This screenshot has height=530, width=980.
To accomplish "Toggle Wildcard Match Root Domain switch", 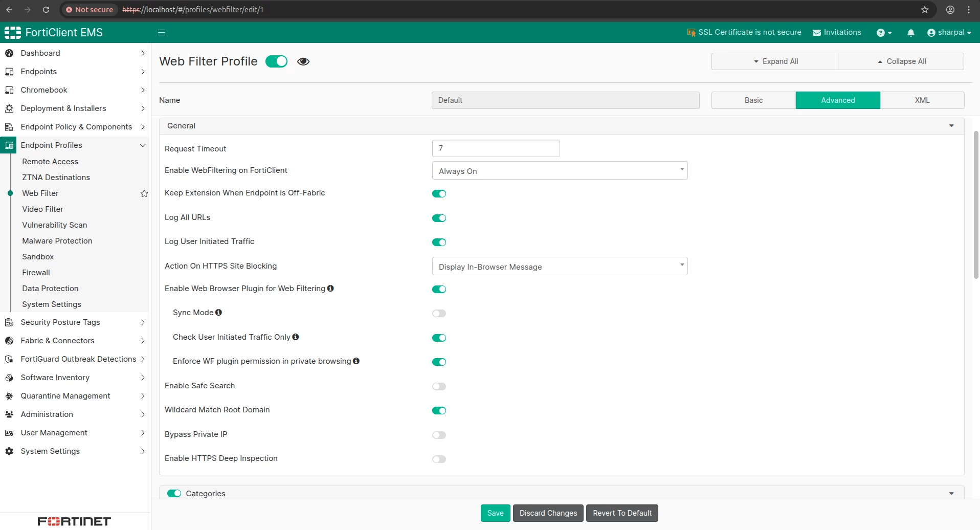I will click(x=439, y=410).
